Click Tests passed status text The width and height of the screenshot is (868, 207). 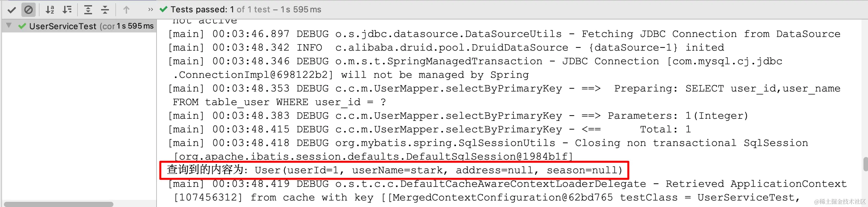click(246, 9)
